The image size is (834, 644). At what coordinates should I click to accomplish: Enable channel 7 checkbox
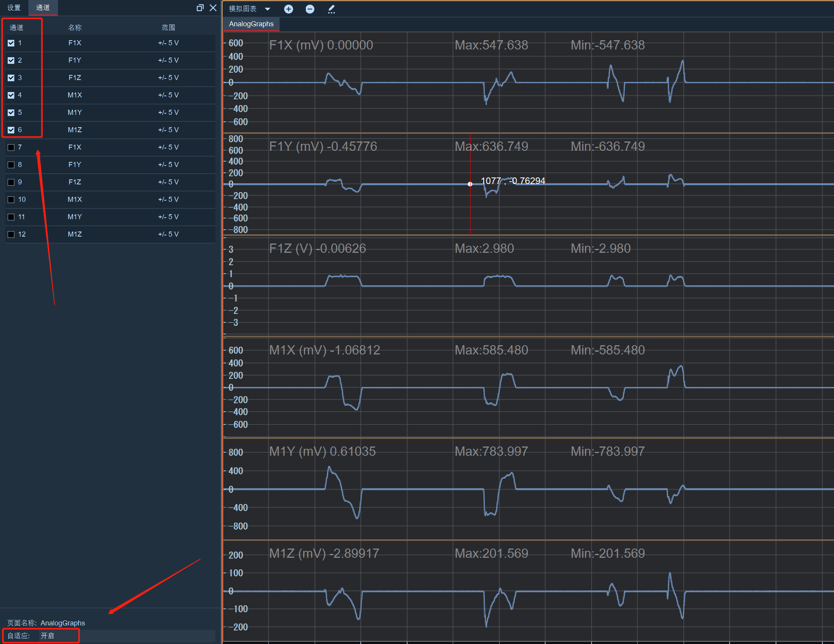pos(11,147)
